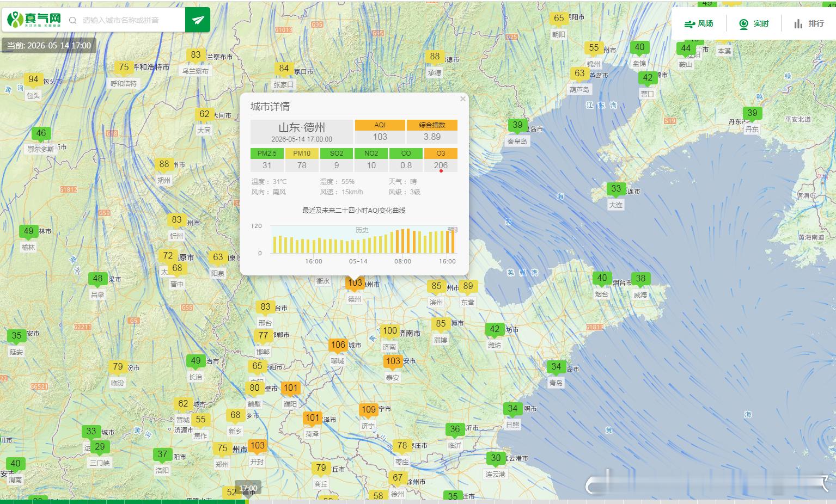Click the 延安 city label

click(x=16, y=352)
